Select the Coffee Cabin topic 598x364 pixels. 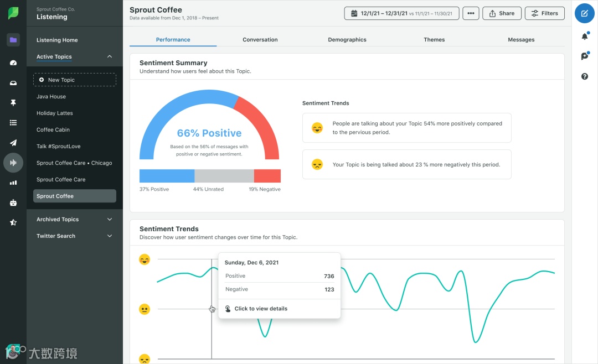pyautogui.click(x=53, y=129)
